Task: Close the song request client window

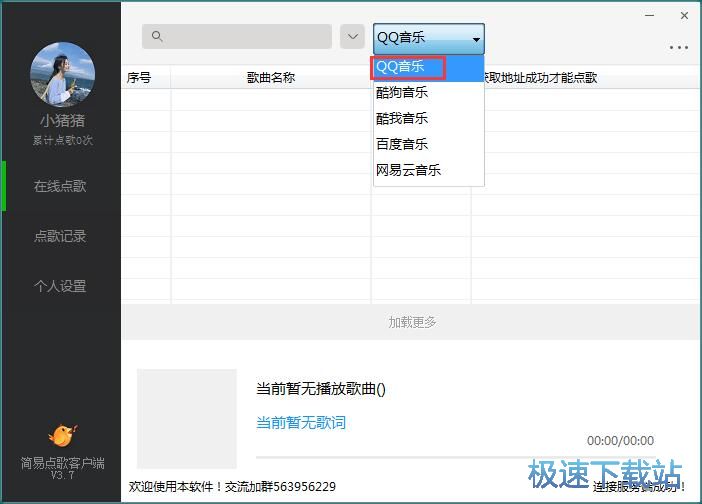Action: (684, 16)
